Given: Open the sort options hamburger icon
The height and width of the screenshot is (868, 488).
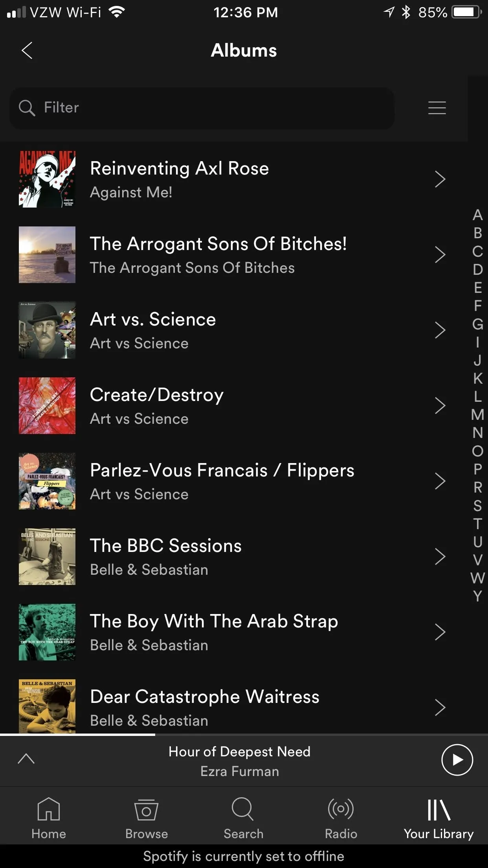Looking at the screenshot, I should coord(437,108).
